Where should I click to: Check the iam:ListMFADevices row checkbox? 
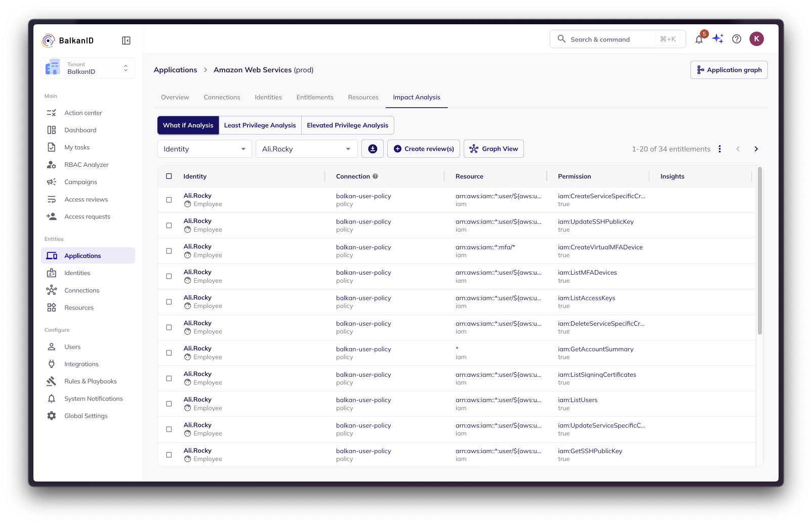click(169, 276)
